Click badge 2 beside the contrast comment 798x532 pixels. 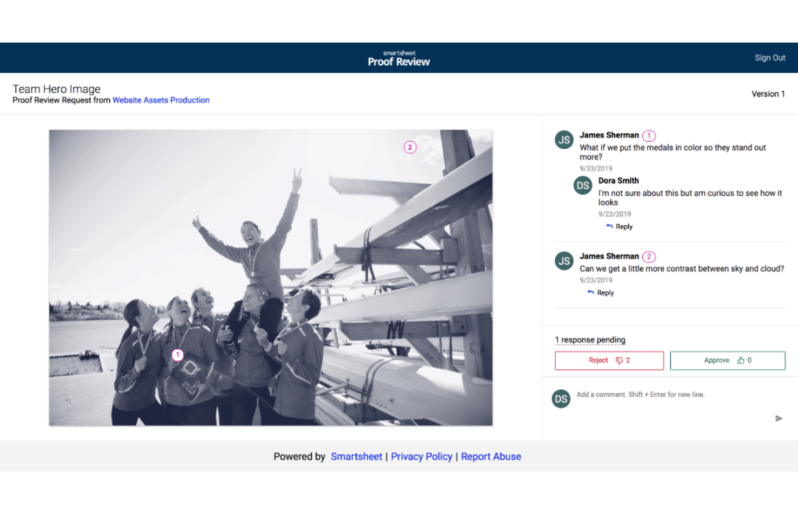(x=649, y=257)
